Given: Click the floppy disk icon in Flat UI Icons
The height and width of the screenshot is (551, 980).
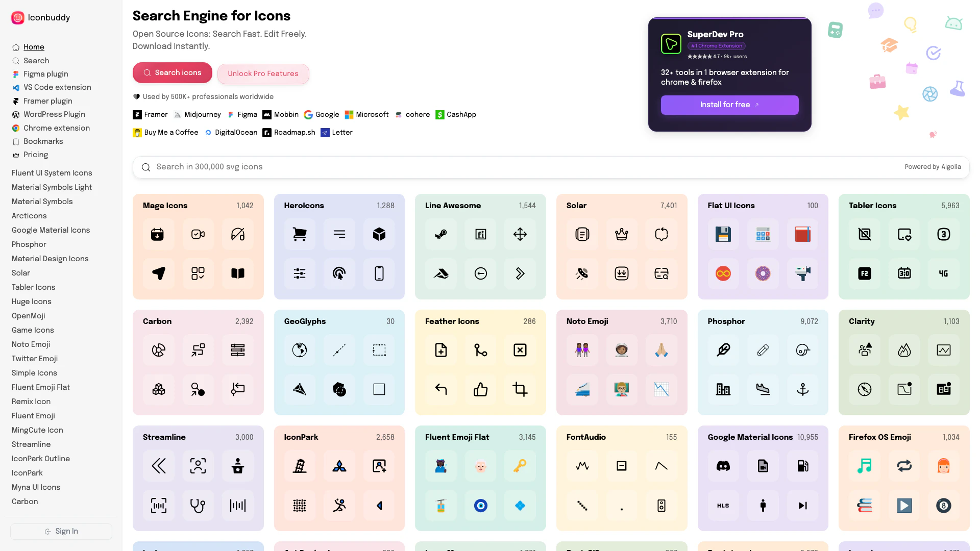Looking at the screenshot, I should tap(723, 234).
